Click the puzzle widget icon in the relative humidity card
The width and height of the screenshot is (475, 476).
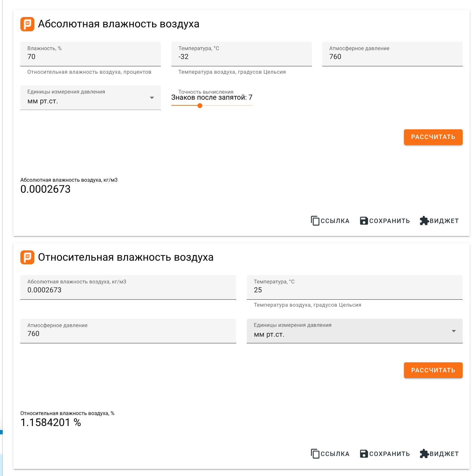point(424,454)
